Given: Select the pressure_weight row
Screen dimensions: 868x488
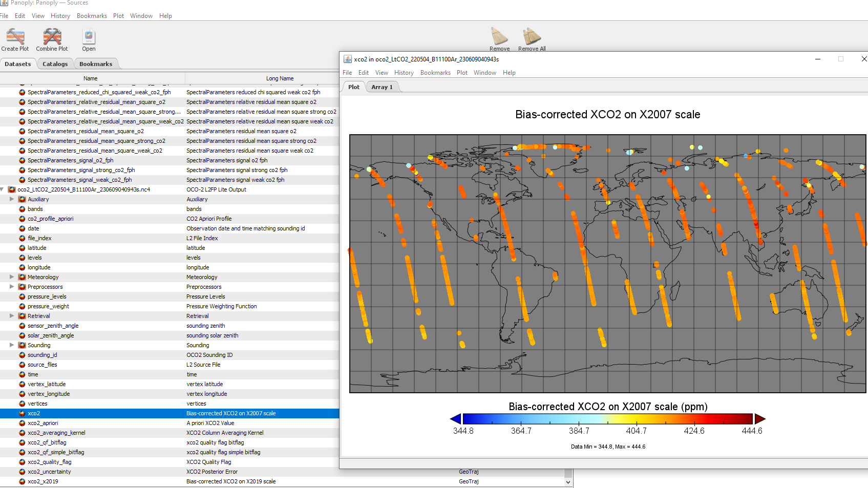Looking at the screenshot, I should 170,306.
